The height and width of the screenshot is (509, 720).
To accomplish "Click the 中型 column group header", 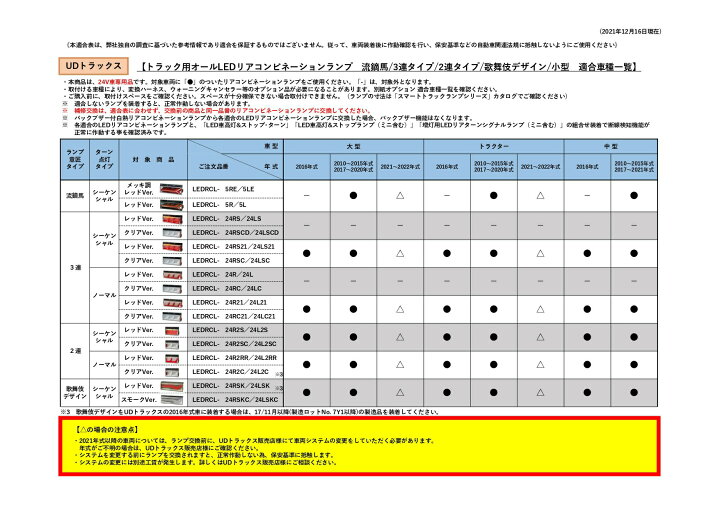I will click(611, 147).
